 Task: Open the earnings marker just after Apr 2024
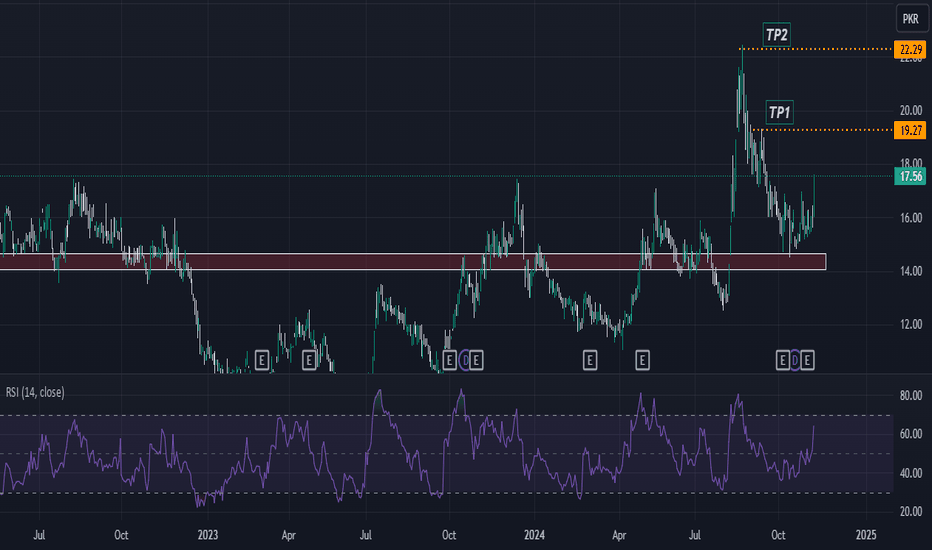tap(643, 360)
